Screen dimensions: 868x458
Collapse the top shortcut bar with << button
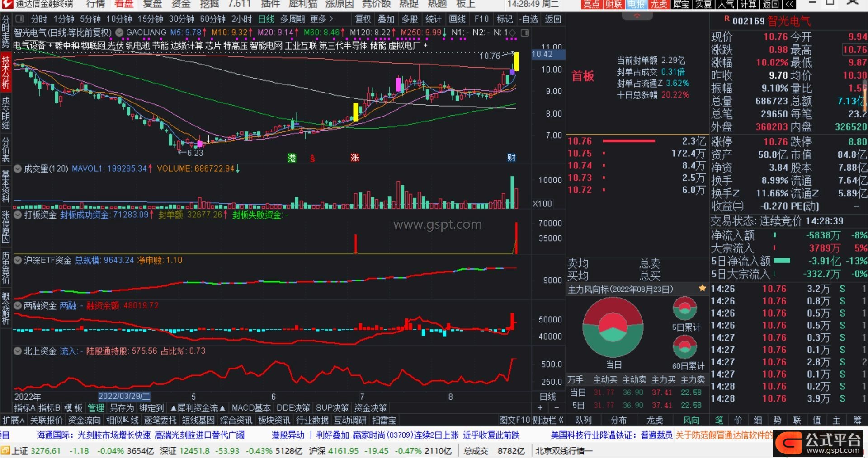789,5
